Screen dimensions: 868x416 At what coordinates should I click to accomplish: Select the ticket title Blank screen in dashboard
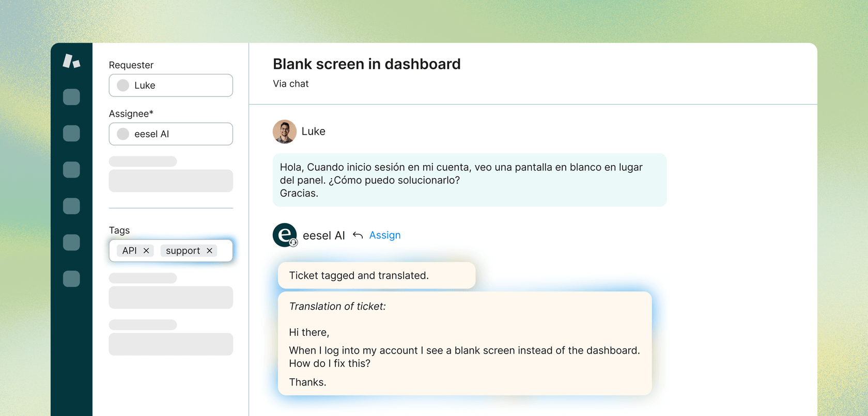(x=366, y=64)
